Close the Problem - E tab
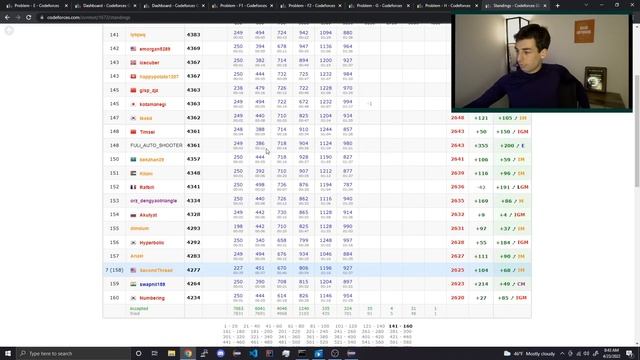Screen dimensions: 640x360 (x=67, y=6)
